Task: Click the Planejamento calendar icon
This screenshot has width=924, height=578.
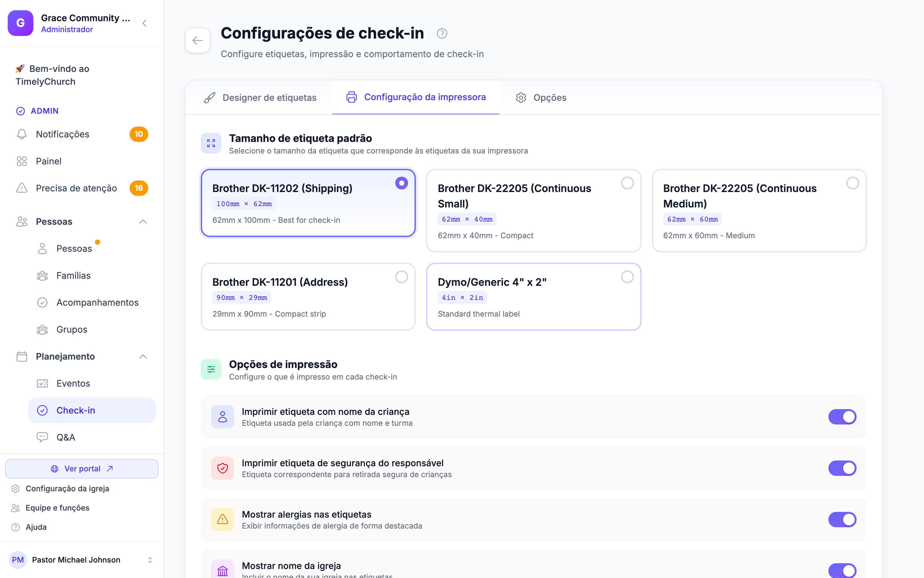Action: click(22, 356)
